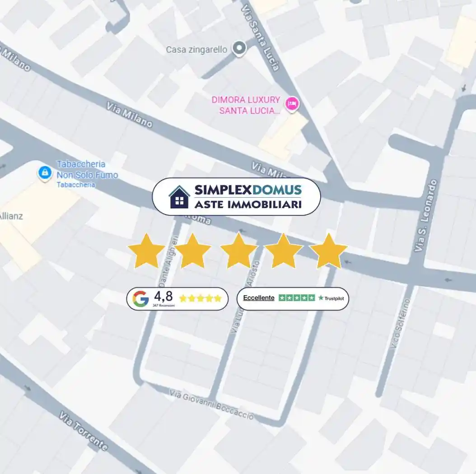This screenshot has height=474, width=476.
Task: Open the Google 4,8 rating badge
Action: [177, 299]
